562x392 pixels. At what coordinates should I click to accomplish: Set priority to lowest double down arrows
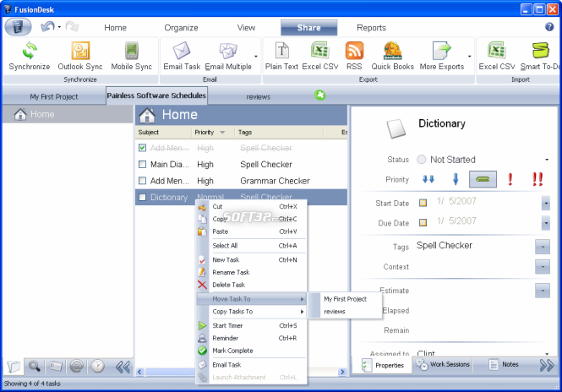[x=428, y=179]
